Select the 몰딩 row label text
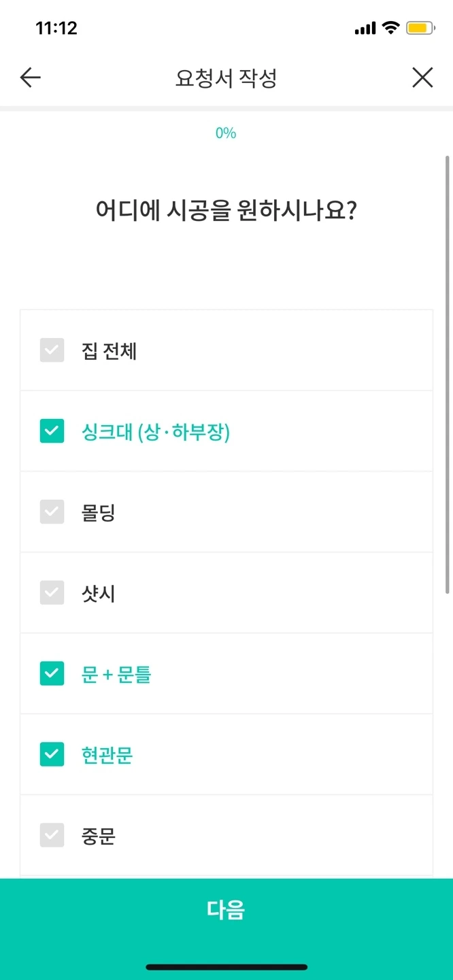Viewport: 453px width, 980px height. click(x=97, y=511)
